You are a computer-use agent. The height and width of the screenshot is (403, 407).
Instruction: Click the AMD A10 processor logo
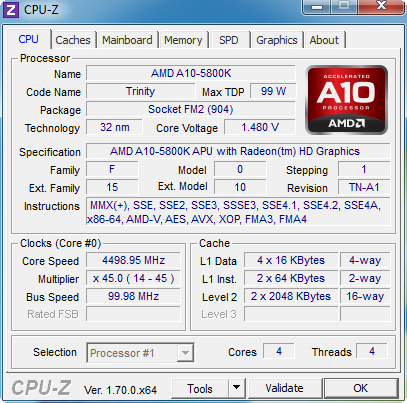click(x=347, y=100)
